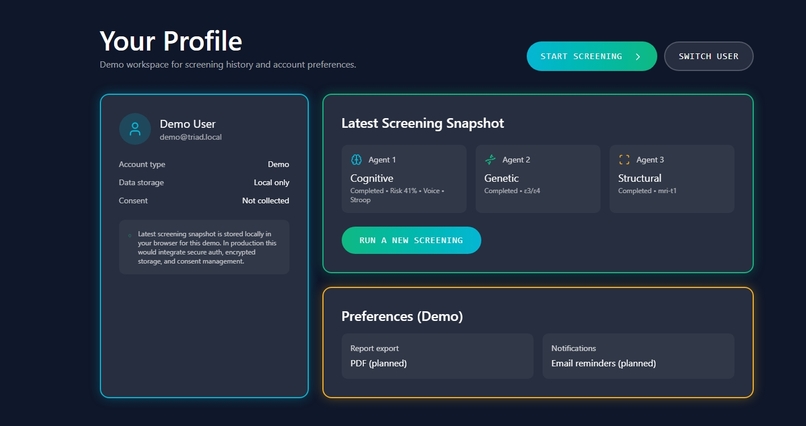The height and width of the screenshot is (426, 806).
Task: Click the Your Profile heading
Action: point(171,41)
